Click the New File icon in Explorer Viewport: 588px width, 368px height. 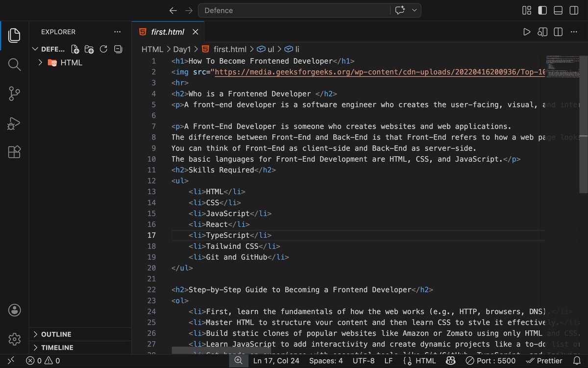point(75,49)
